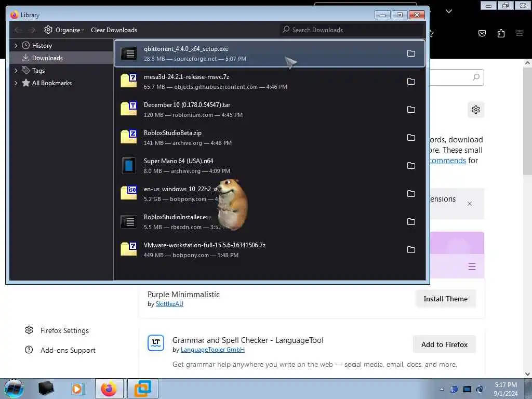Click the qbittorrent setup exe file icon
This screenshot has height=399, width=532.
[129, 54]
